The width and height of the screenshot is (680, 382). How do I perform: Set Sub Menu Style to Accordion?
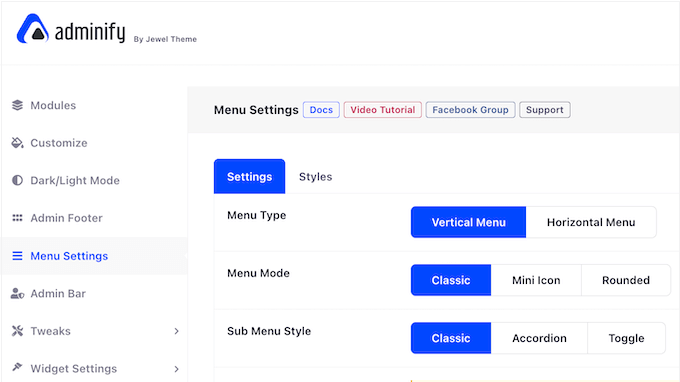tap(539, 338)
